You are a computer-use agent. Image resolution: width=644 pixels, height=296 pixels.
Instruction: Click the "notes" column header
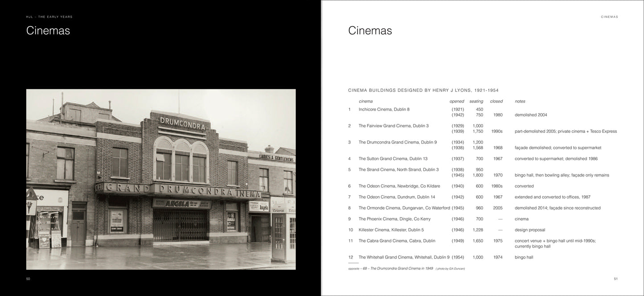tap(520, 101)
